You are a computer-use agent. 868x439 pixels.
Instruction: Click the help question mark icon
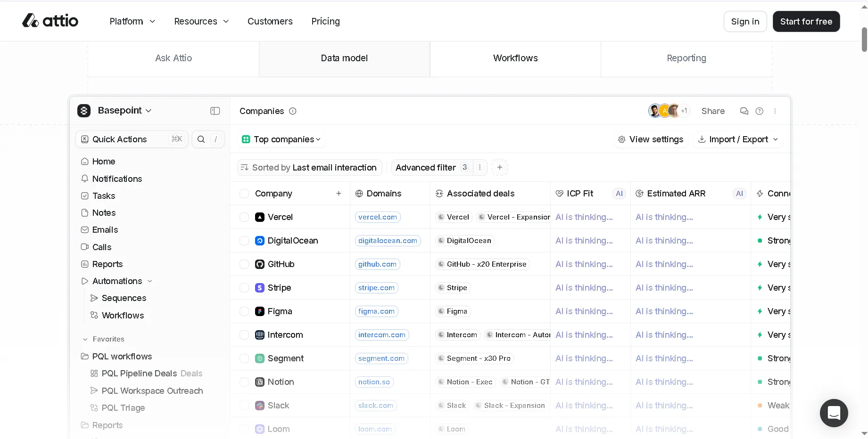759,111
